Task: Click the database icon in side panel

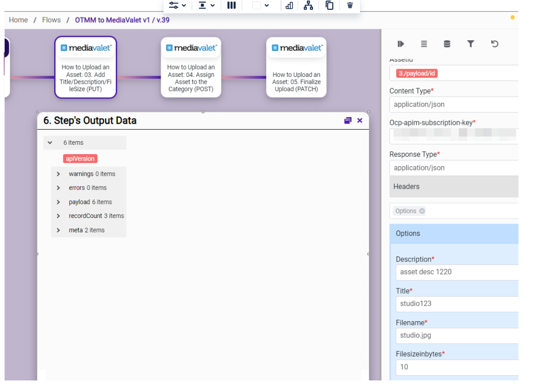Action: 447,44
